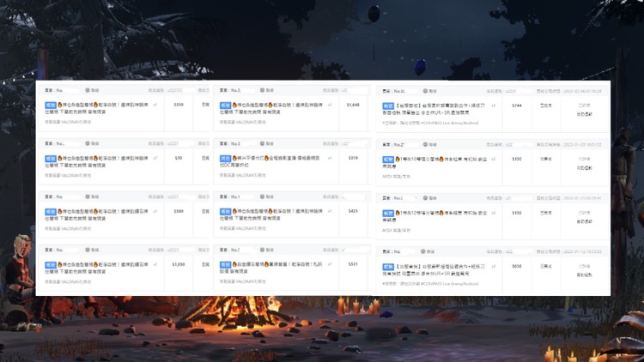Click the blue category tag on the $531 order
Viewport: 644px width, 362px height.
[225, 263]
